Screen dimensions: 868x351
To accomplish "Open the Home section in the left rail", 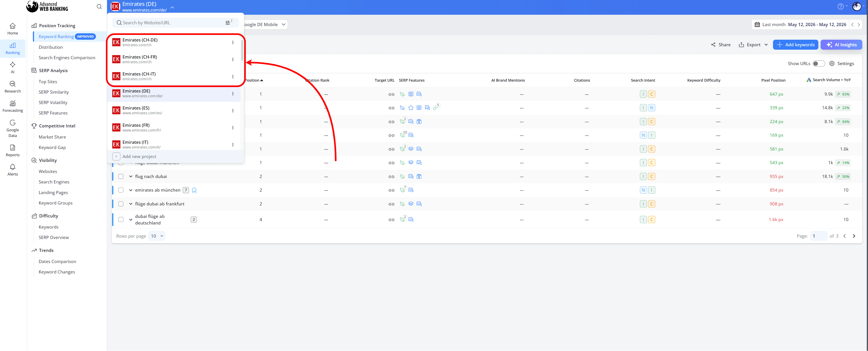I will pyautogui.click(x=12, y=29).
